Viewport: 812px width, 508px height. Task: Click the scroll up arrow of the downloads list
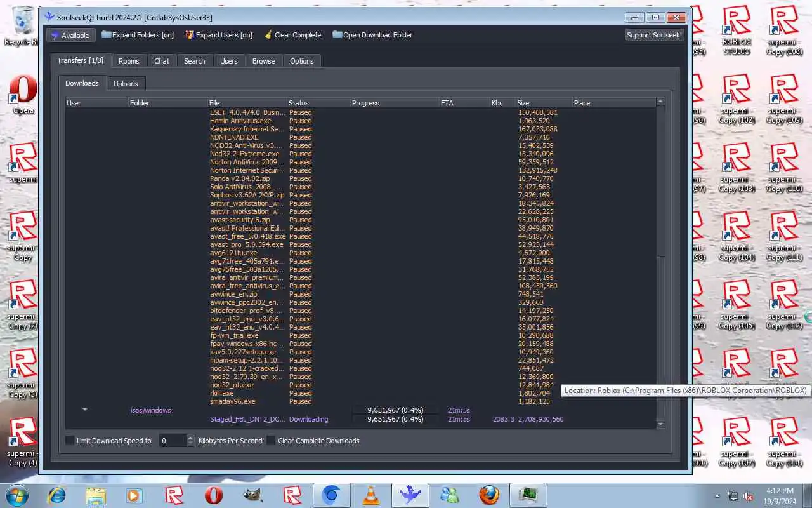[660, 102]
